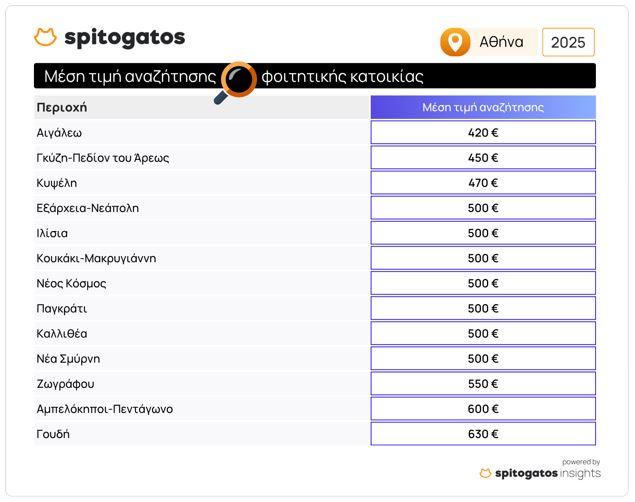Click the 550 € price for Ζωγράφου
Viewport: 635px width, 502px height.
pyautogui.click(x=483, y=383)
